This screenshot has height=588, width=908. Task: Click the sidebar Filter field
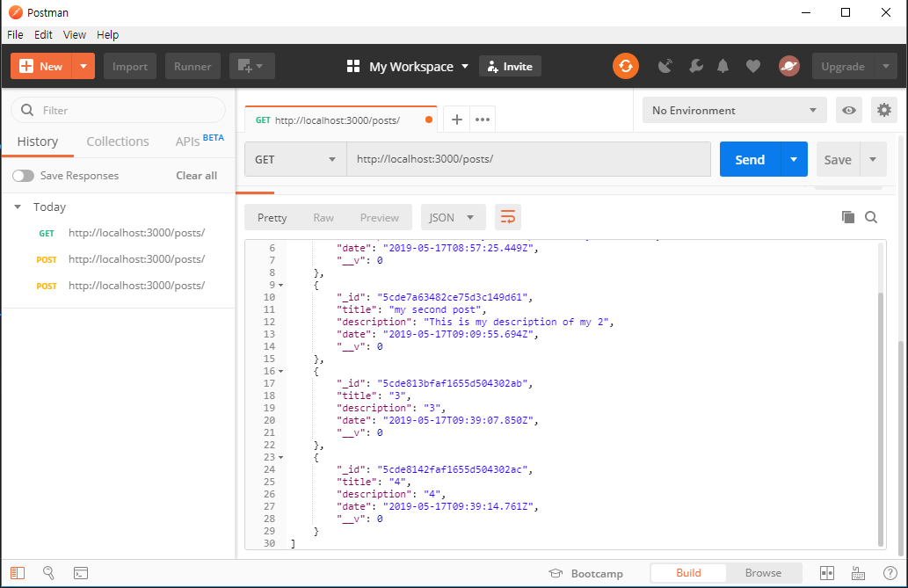pyautogui.click(x=118, y=110)
